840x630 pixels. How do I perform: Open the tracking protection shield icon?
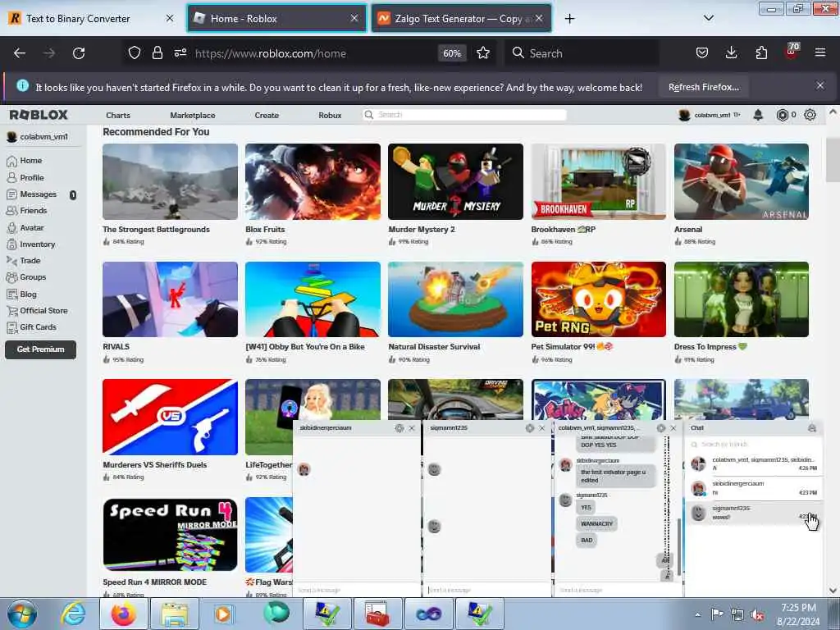pyautogui.click(x=135, y=52)
